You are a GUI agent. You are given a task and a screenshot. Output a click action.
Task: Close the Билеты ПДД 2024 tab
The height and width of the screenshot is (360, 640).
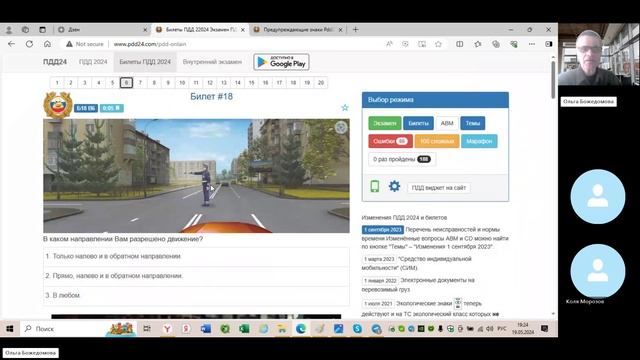(243, 30)
